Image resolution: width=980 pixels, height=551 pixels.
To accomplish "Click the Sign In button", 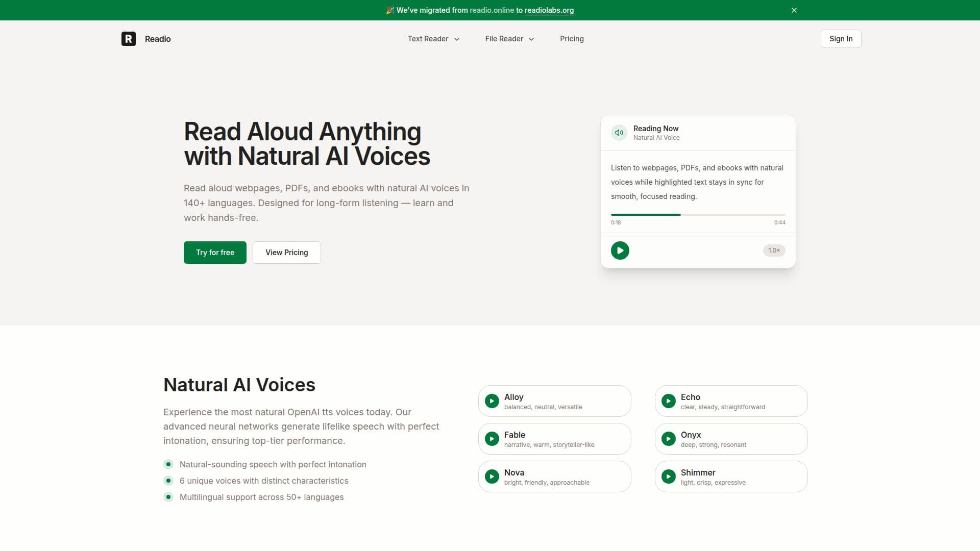I will tap(841, 39).
